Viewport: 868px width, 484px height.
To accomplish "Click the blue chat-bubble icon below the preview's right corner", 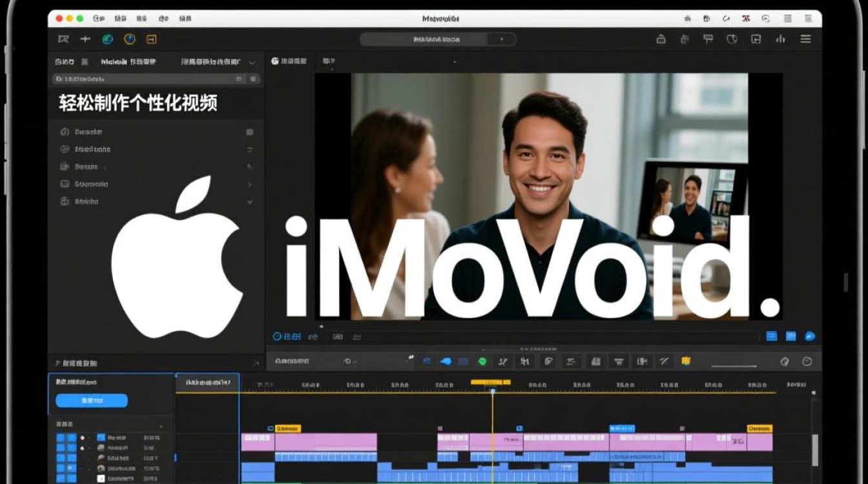I will [x=810, y=336].
